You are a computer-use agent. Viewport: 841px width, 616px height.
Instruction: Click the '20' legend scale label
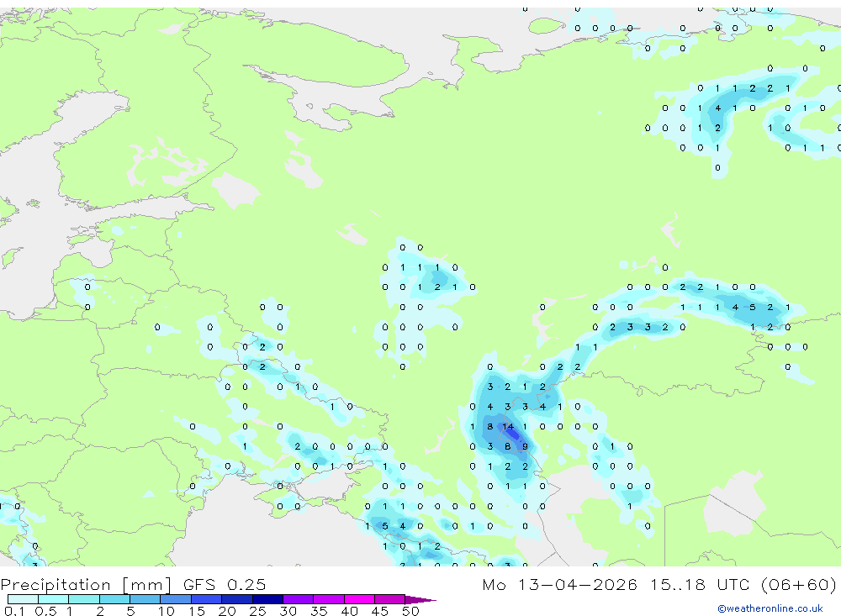227,611
